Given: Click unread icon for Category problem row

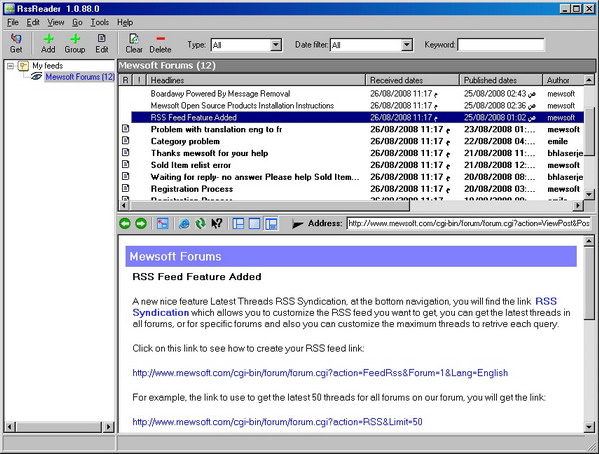Looking at the screenshot, I should [x=125, y=141].
